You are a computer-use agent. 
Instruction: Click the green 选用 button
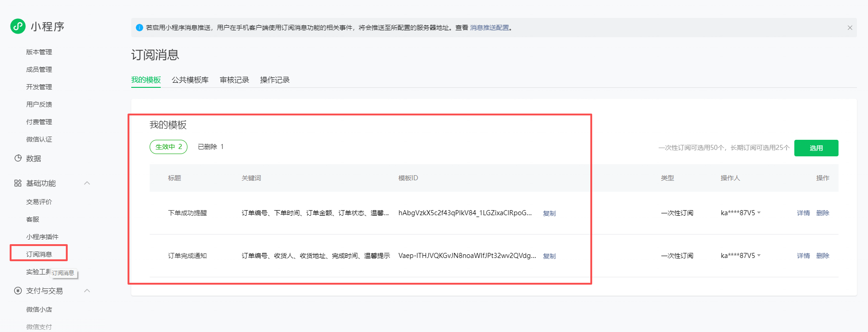click(816, 148)
